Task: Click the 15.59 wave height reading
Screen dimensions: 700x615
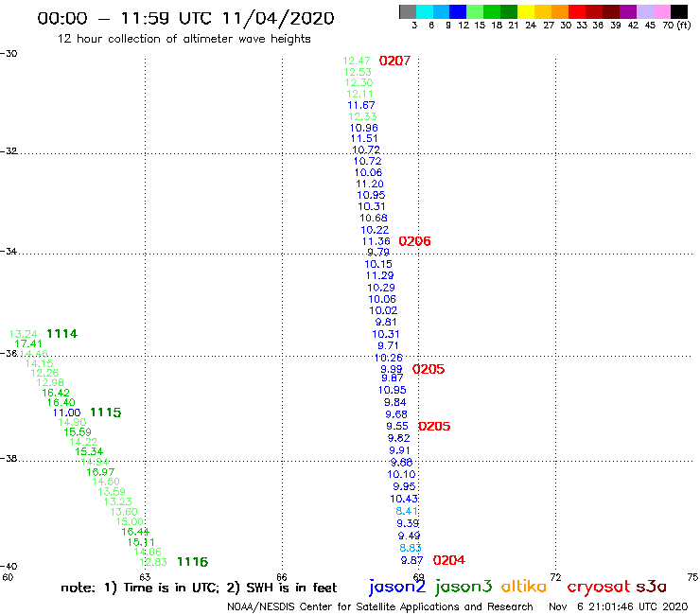Action: pos(78,432)
